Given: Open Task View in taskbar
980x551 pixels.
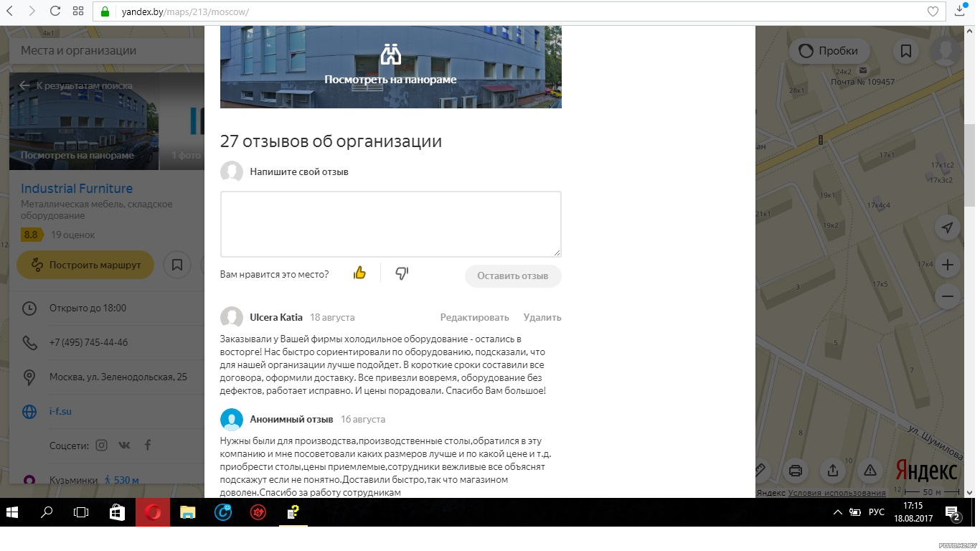Looking at the screenshot, I should coord(81,512).
